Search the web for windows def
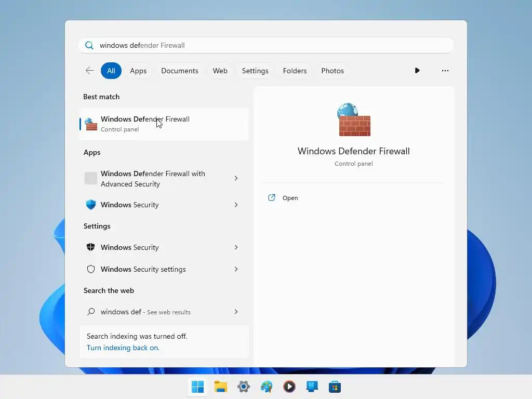The width and height of the screenshot is (532, 399). pyautogui.click(x=164, y=312)
